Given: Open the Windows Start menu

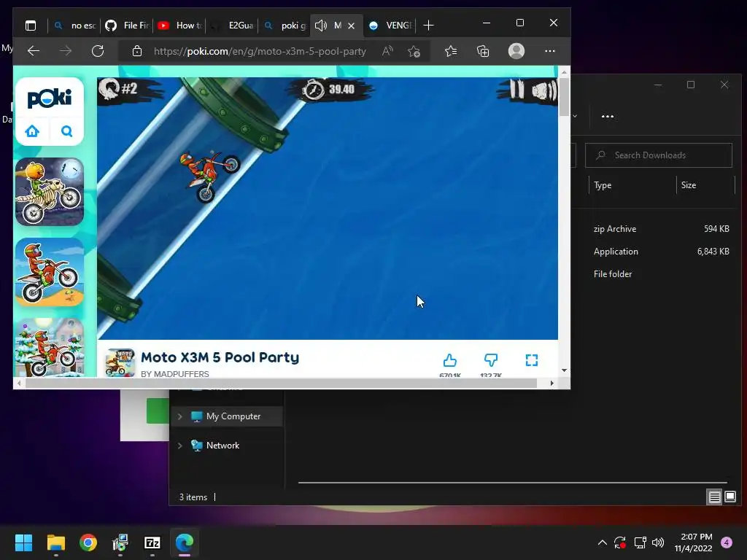Looking at the screenshot, I should coord(23,542).
